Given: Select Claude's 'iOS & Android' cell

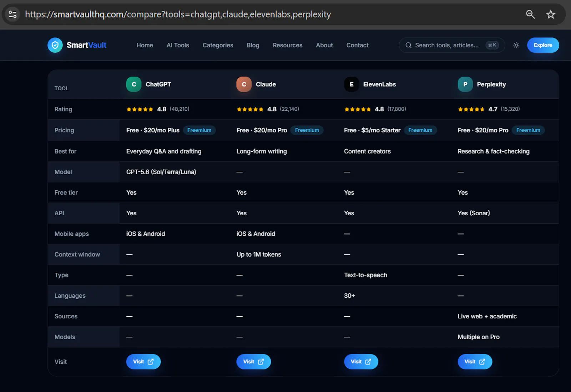Looking at the screenshot, I should [256, 234].
